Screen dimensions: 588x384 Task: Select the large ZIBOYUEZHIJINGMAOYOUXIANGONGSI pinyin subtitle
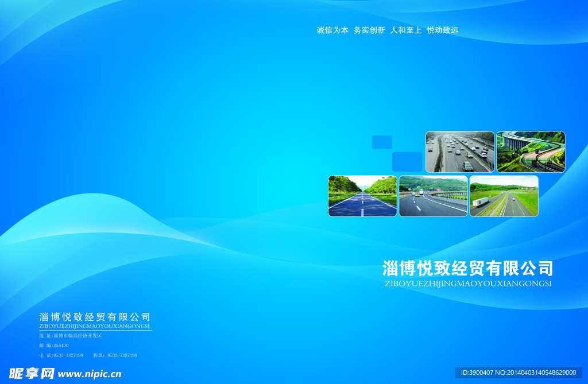tap(467, 284)
